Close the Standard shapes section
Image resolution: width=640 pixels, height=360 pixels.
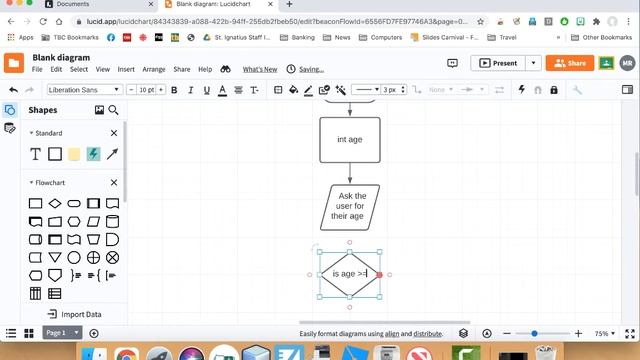(114, 133)
